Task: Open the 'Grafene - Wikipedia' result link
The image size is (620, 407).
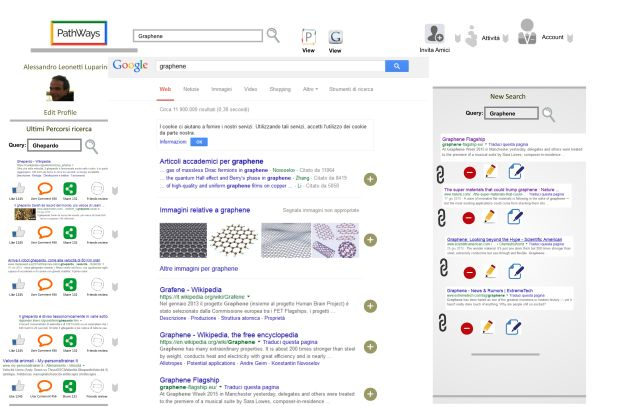Action: (191, 290)
